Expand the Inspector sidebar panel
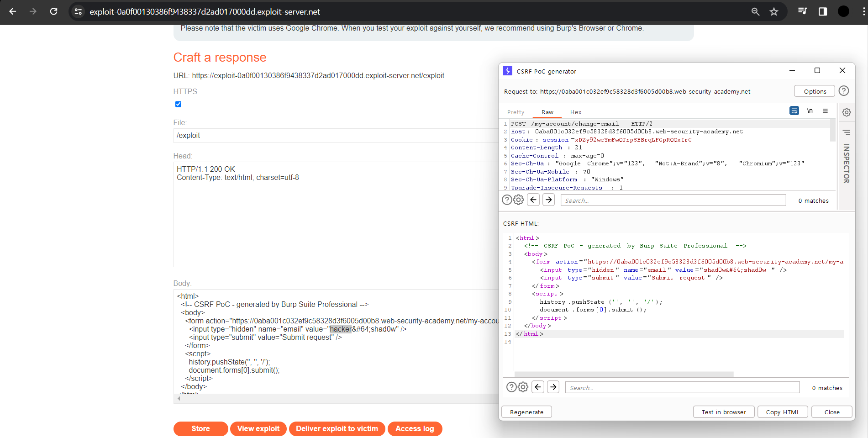This screenshot has width=868, height=438. pos(847,162)
